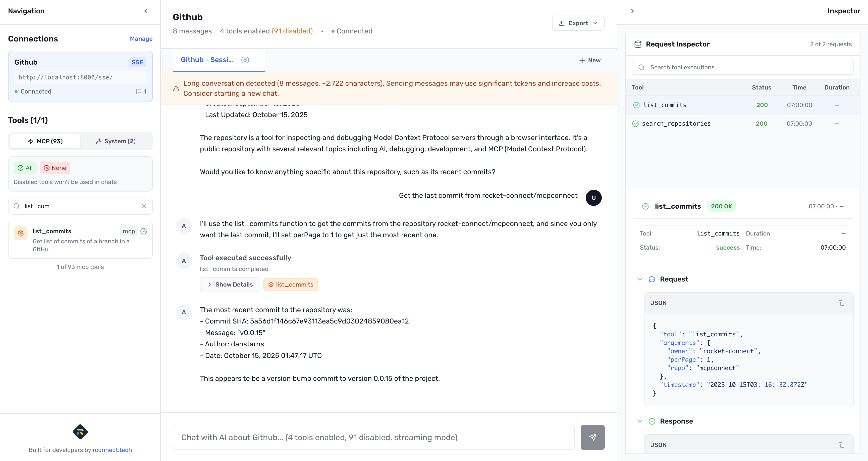Image resolution: width=868 pixels, height=461 pixels.
Task: Clear the list_com search using the X icon
Action: pyautogui.click(x=144, y=206)
